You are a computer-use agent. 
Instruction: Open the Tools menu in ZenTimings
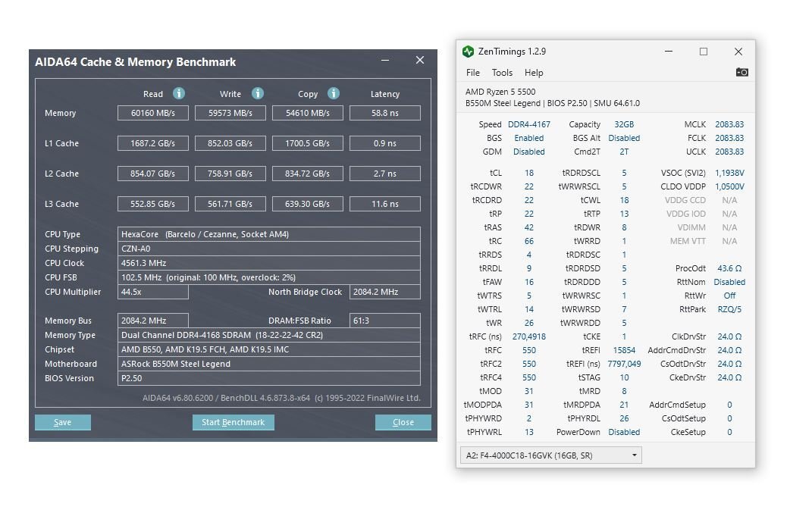(x=502, y=73)
